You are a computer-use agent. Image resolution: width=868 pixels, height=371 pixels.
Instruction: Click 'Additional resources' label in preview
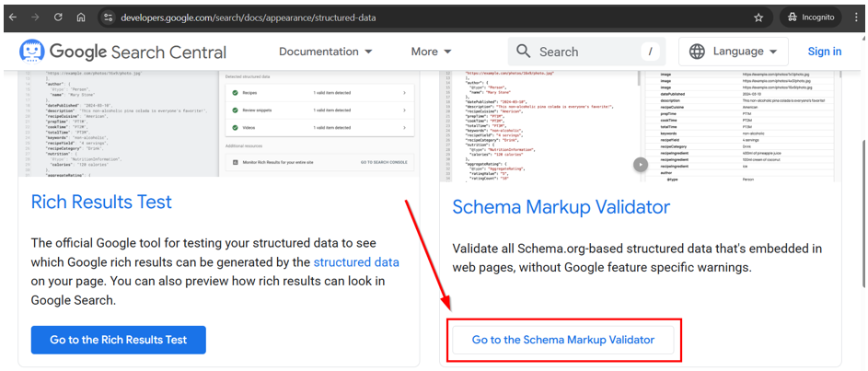(244, 146)
